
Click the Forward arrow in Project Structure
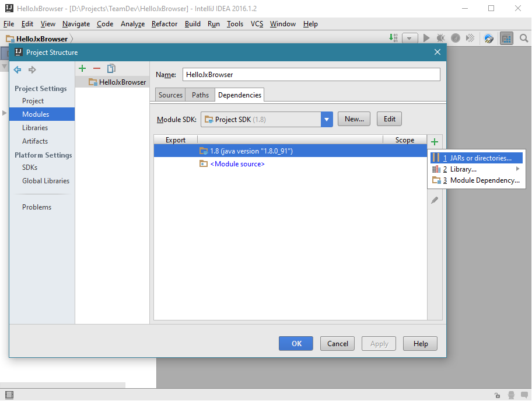point(32,70)
